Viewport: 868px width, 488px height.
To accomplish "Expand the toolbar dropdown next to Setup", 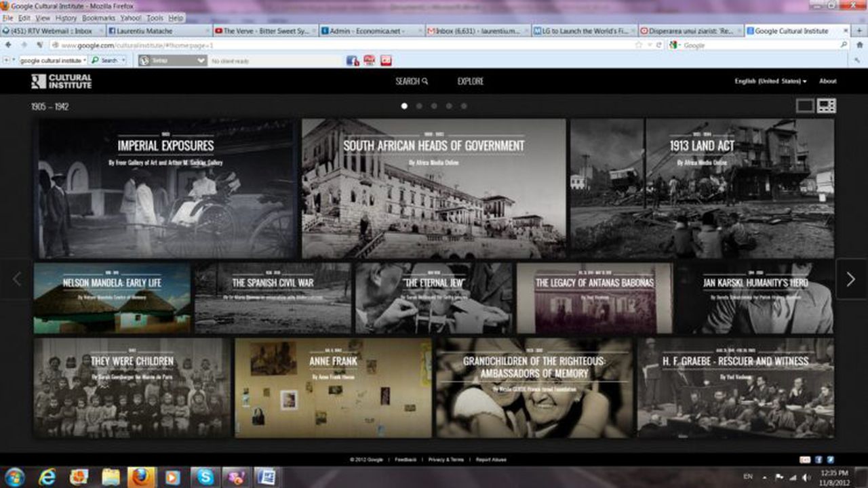I will coord(201,60).
